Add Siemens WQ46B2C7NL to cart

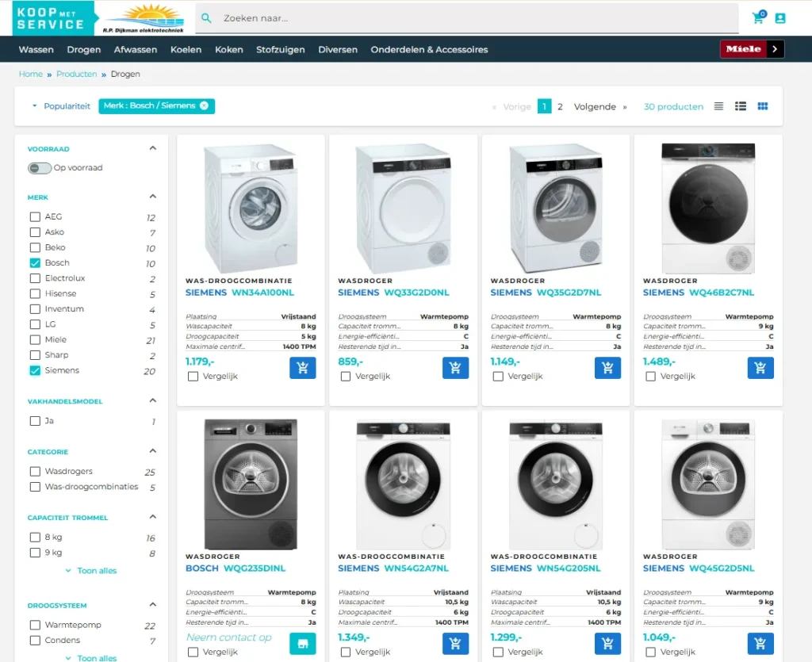click(760, 368)
